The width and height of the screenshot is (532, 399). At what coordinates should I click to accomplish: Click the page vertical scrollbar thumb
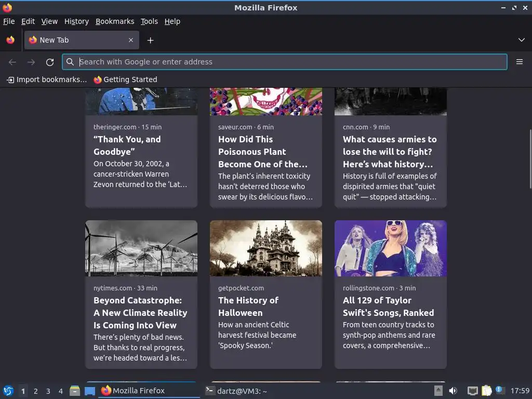pos(530,159)
